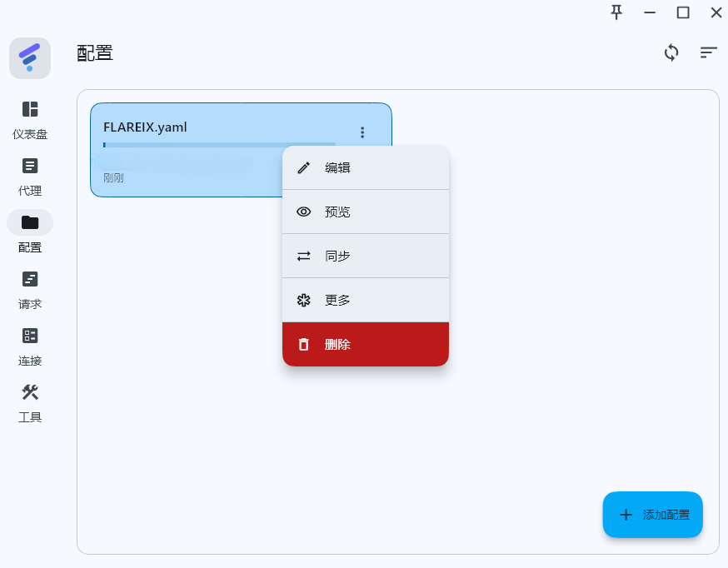The height and width of the screenshot is (568, 728).
Task: Click the 添加配置 button
Action: coord(652,515)
